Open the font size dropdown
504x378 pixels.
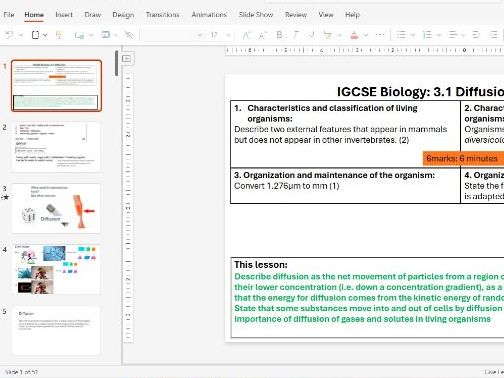[x=229, y=35]
